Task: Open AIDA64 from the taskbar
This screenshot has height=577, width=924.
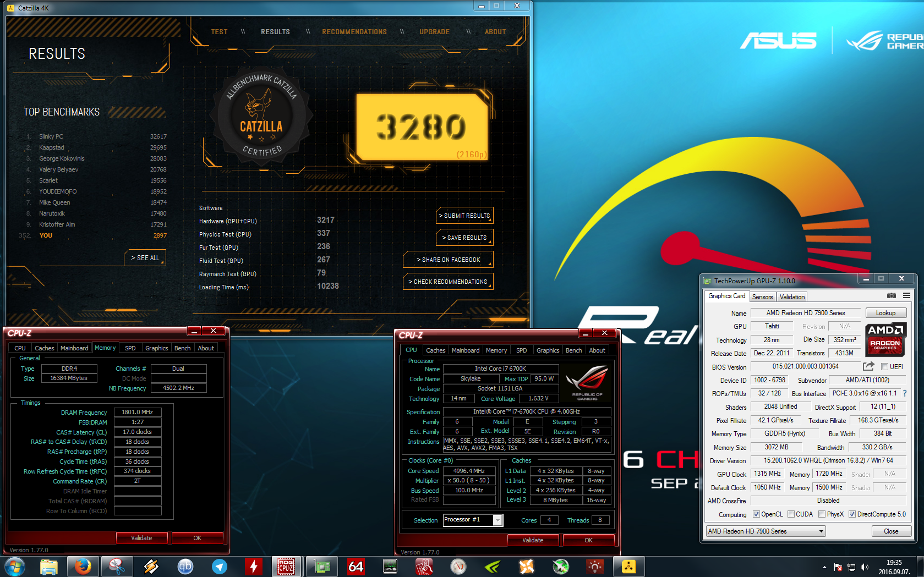Action: [356, 567]
